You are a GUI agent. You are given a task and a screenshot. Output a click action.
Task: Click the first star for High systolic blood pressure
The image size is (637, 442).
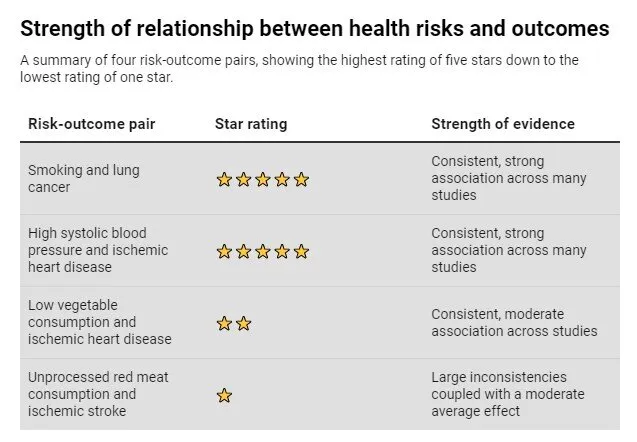click(224, 251)
